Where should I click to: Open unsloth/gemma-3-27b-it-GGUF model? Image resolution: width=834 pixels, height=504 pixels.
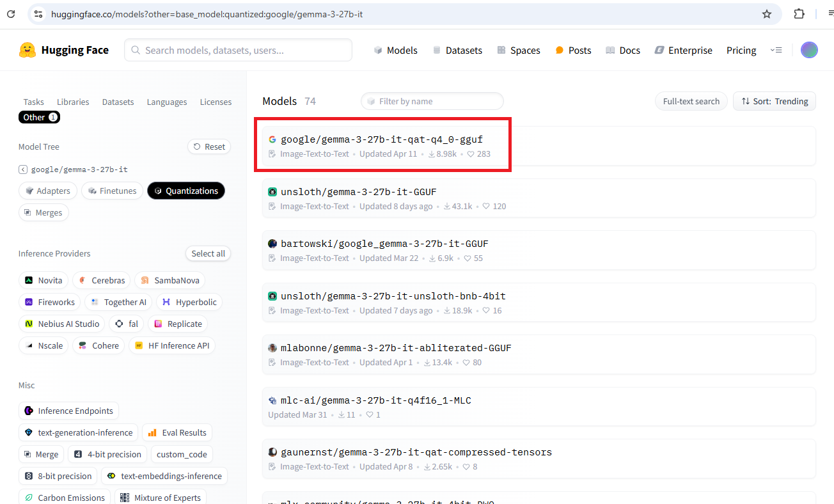[539, 198]
